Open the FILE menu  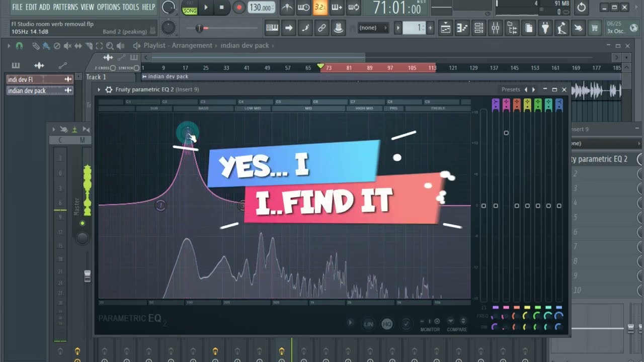(x=18, y=7)
